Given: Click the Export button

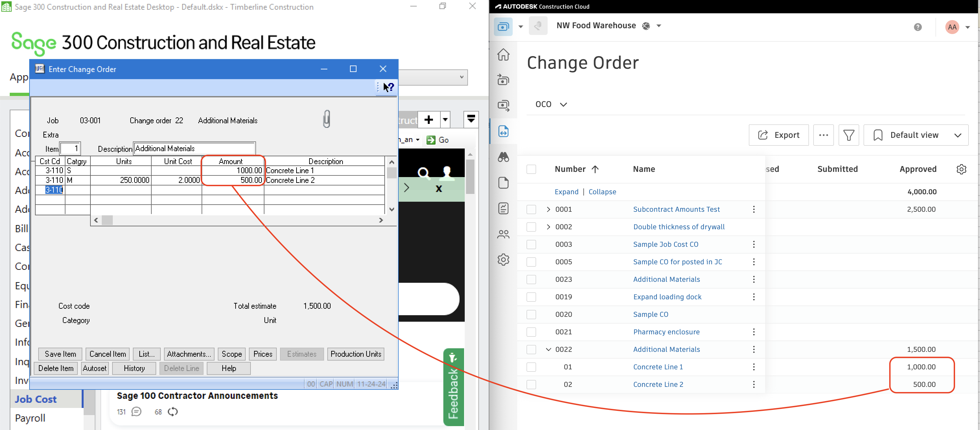Looking at the screenshot, I should tap(778, 135).
